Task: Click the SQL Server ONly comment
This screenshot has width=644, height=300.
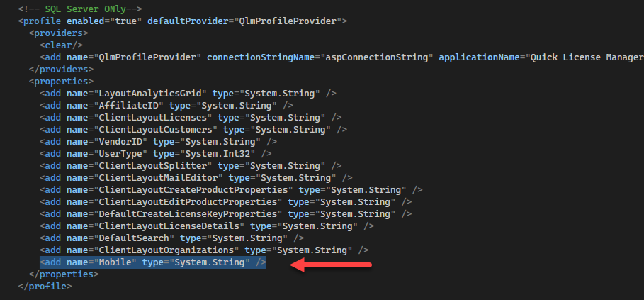Action: 80,9
